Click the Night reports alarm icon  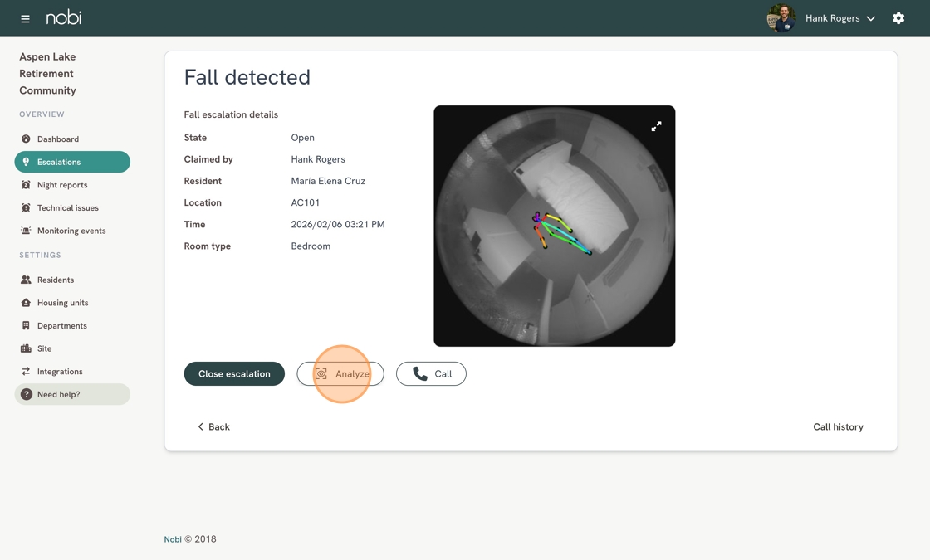click(26, 185)
